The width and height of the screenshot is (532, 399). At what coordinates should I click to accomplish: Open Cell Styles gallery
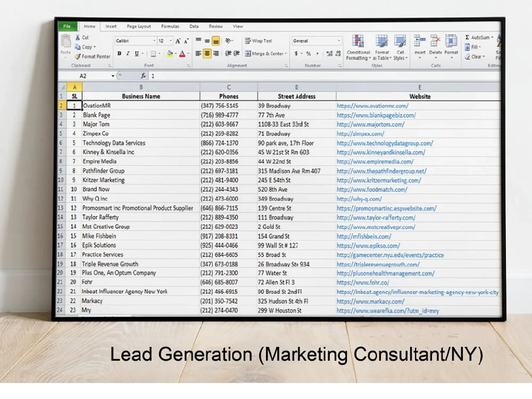pyautogui.click(x=401, y=47)
